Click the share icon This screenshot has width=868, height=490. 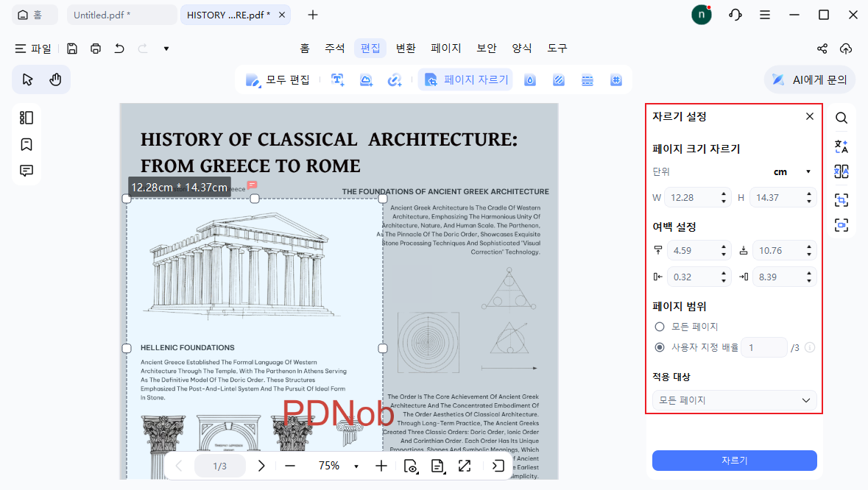822,49
